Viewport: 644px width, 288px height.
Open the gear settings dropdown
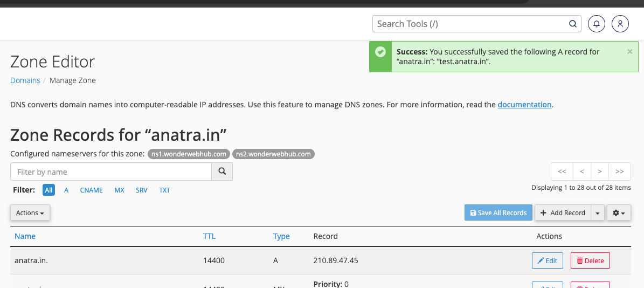tap(619, 212)
